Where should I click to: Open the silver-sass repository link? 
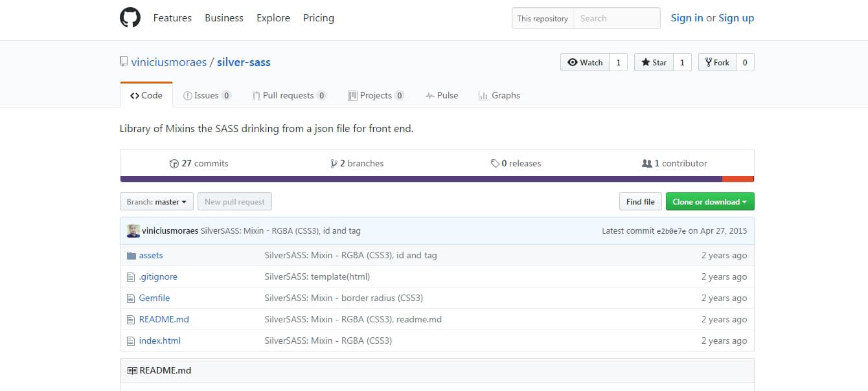pos(244,62)
